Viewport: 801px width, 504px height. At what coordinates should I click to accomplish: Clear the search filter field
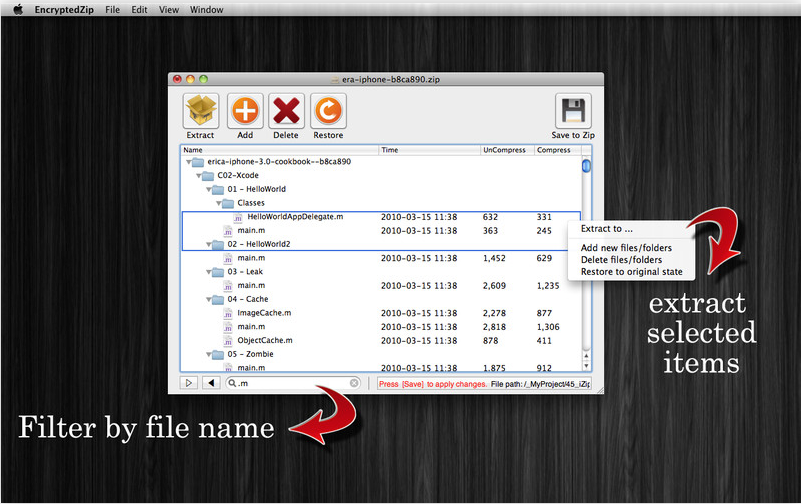(354, 382)
